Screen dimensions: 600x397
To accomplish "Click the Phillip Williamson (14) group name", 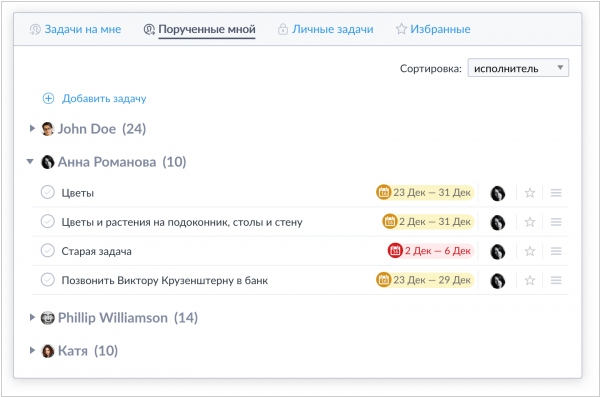I will (128, 318).
